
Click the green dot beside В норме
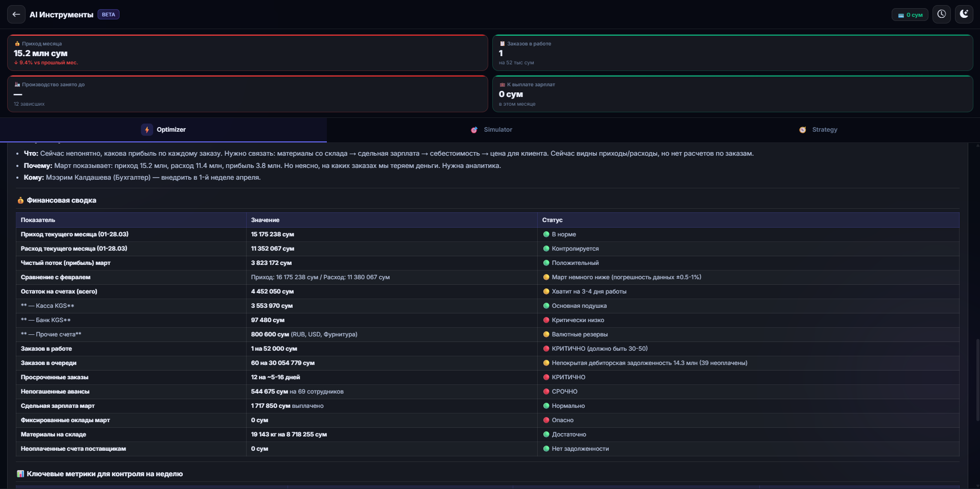point(546,234)
